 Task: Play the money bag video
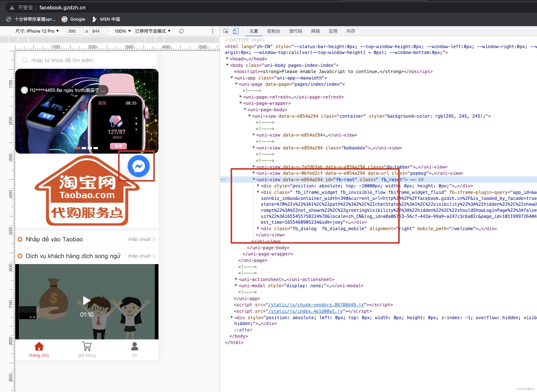point(87,300)
